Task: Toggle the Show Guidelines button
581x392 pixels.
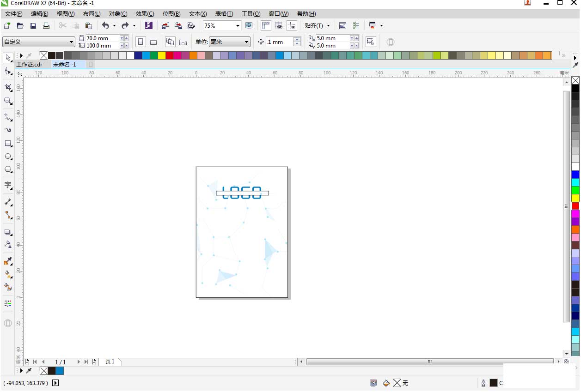Action: click(292, 26)
